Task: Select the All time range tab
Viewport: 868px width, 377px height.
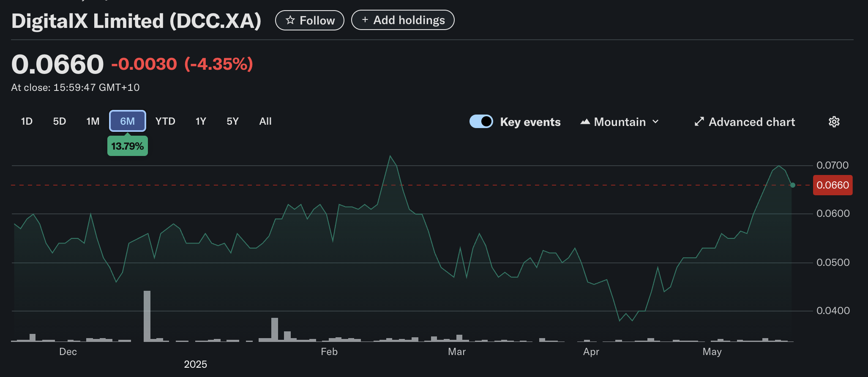Action: tap(265, 121)
